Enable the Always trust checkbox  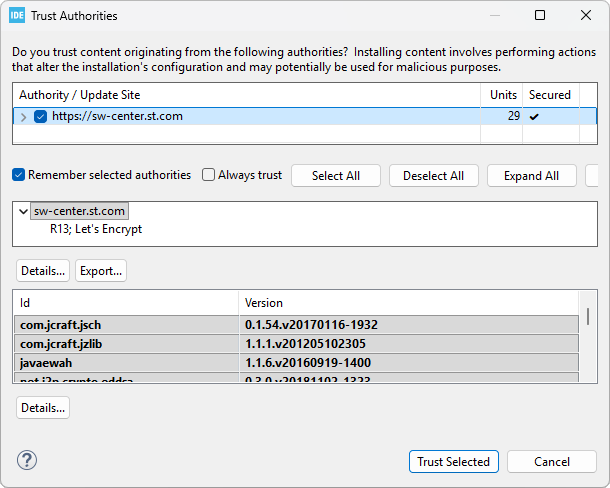click(209, 175)
